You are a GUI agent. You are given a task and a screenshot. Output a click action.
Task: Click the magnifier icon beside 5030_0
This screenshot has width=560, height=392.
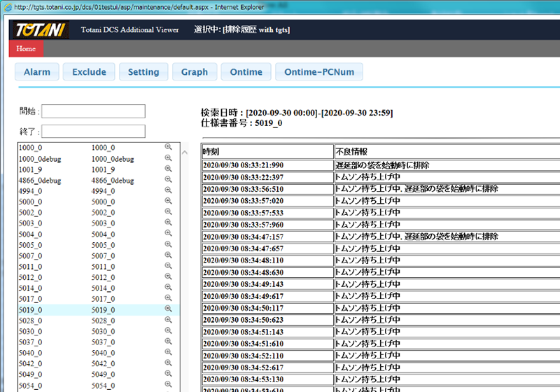168,331
